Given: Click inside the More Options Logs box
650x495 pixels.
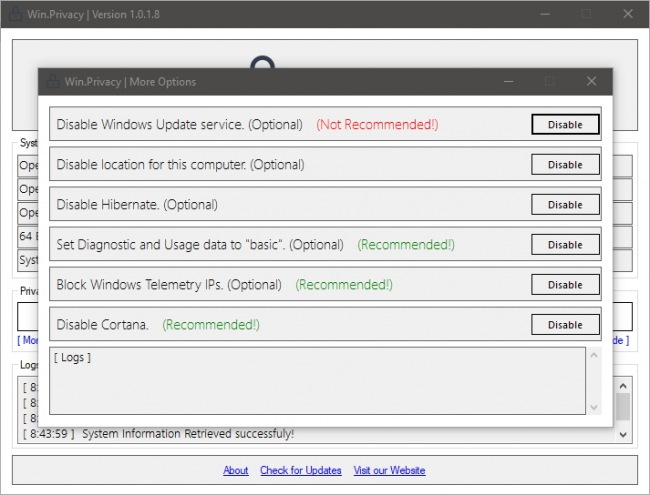Looking at the screenshot, I should (x=317, y=381).
